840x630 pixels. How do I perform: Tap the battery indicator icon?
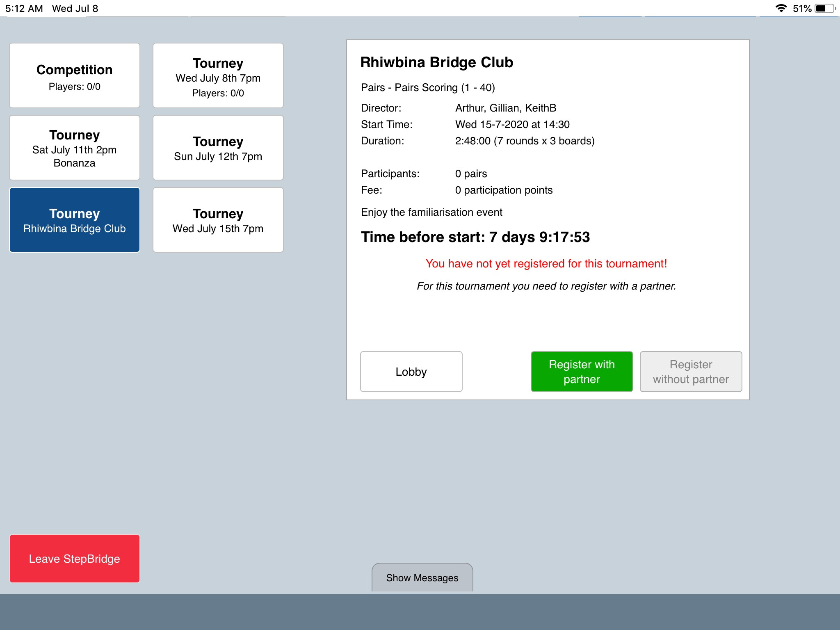click(x=825, y=8)
